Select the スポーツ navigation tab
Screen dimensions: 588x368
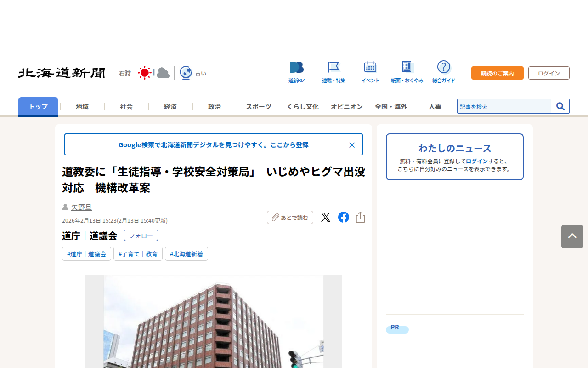click(x=259, y=106)
